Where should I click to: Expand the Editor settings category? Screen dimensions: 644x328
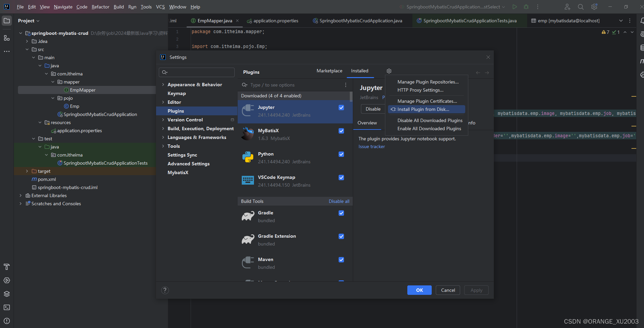[163, 102]
